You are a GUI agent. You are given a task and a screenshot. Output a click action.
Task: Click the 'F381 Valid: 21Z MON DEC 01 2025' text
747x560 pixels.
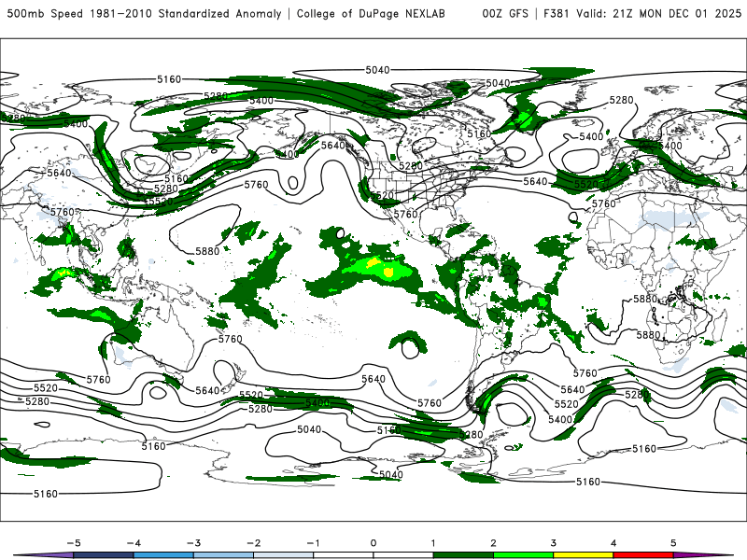click(642, 13)
